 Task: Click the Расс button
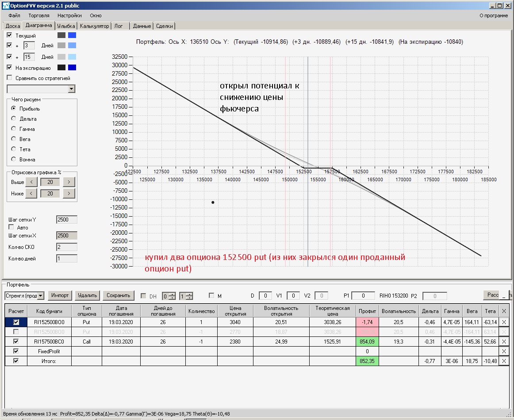click(492, 295)
